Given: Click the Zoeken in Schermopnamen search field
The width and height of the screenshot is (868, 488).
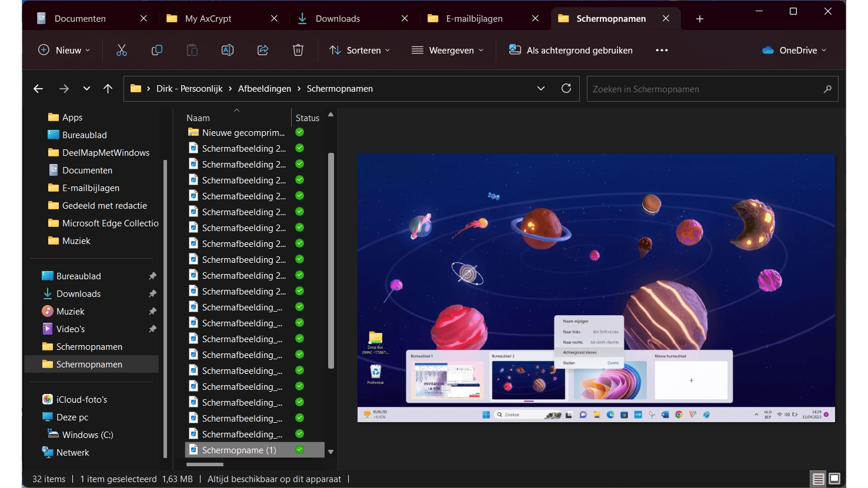Looking at the screenshot, I should click(x=705, y=89).
